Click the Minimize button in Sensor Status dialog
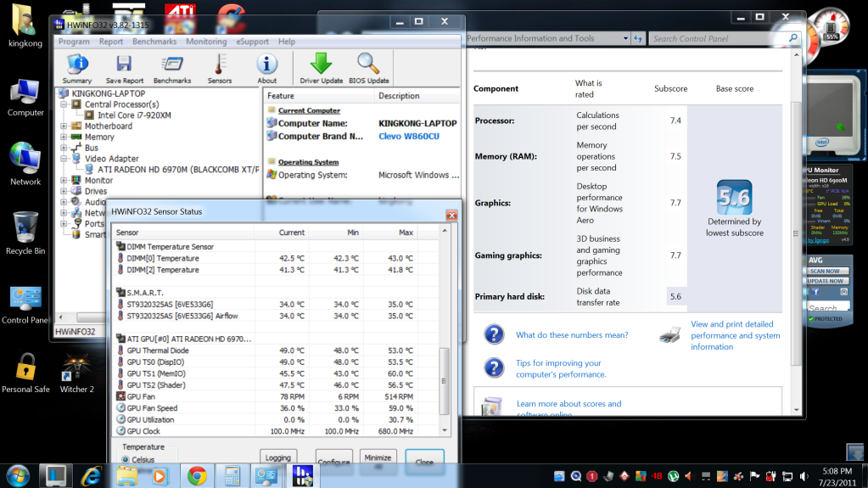868x488 pixels. point(378,457)
